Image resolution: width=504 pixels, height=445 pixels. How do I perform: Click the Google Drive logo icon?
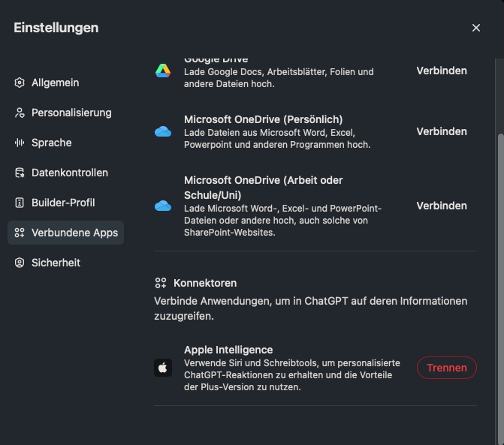click(x=163, y=71)
